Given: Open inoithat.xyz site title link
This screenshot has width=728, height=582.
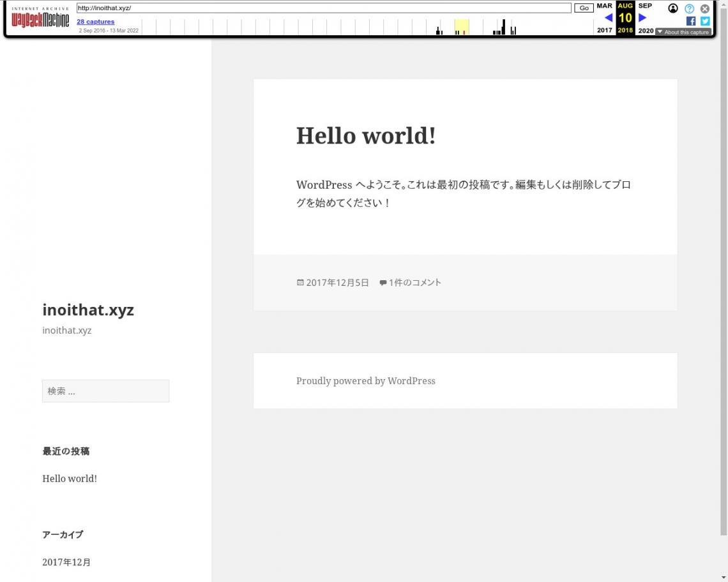Looking at the screenshot, I should (88, 310).
